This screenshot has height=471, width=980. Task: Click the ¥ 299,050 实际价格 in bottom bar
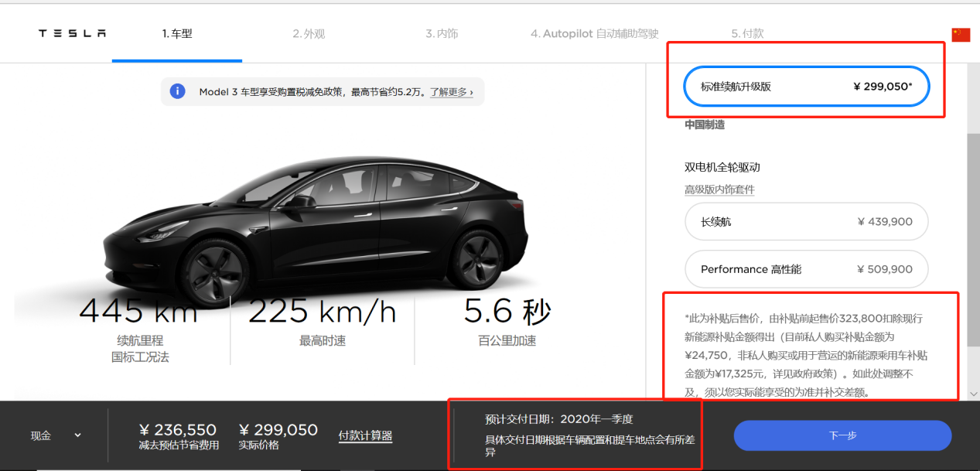pyautogui.click(x=278, y=430)
